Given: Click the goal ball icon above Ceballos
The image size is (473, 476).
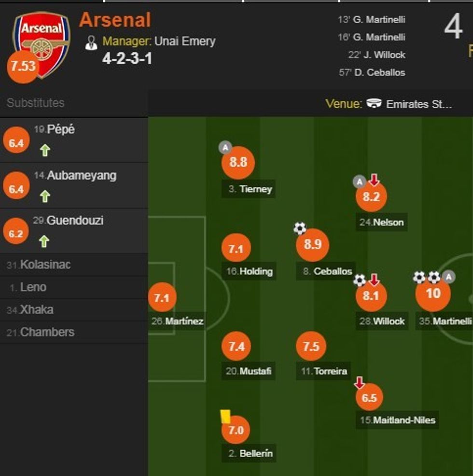Looking at the screenshot, I should pos(300,228).
